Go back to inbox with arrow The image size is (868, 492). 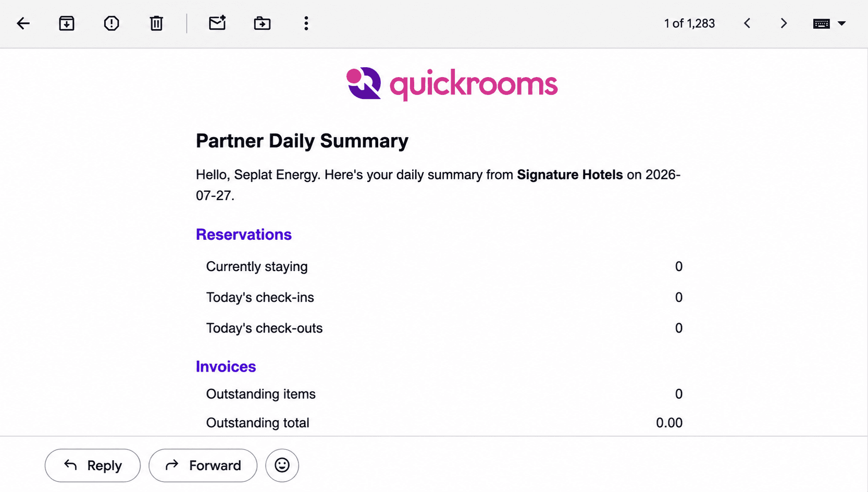pos(23,23)
